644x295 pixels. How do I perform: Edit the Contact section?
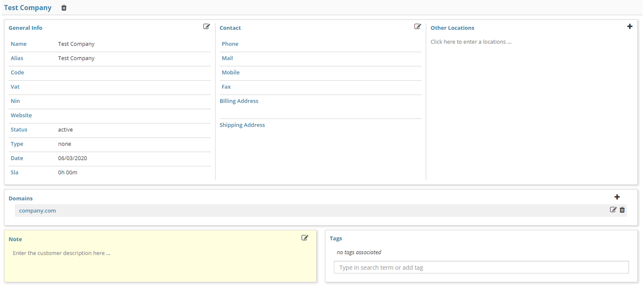[x=418, y=27]
